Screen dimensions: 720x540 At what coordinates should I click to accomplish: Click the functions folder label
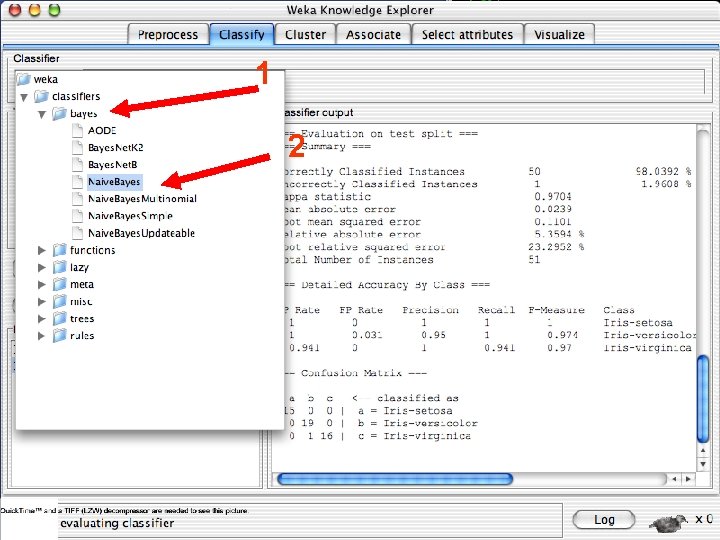(93, 250)
